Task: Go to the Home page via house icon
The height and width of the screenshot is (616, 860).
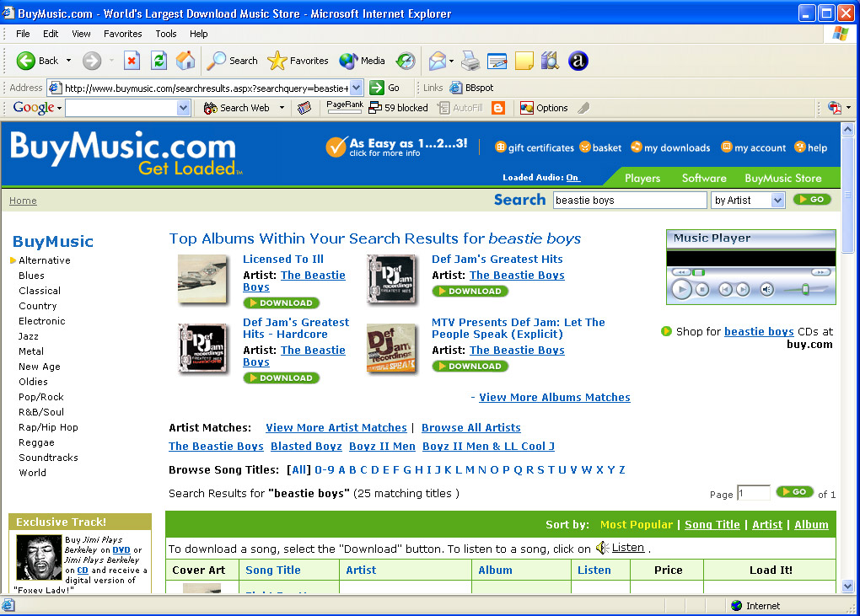Action: tap(185, 61)
